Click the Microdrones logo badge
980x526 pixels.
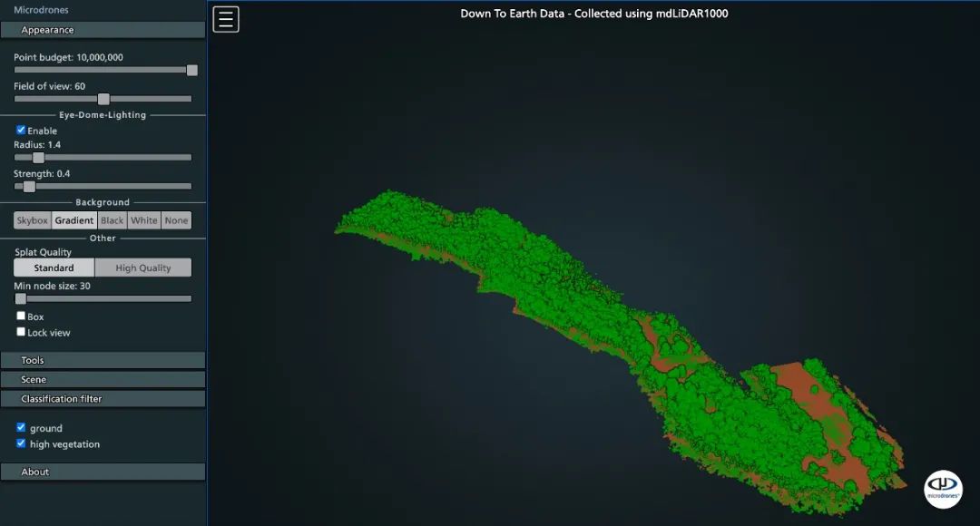click(x=943, y=488)
